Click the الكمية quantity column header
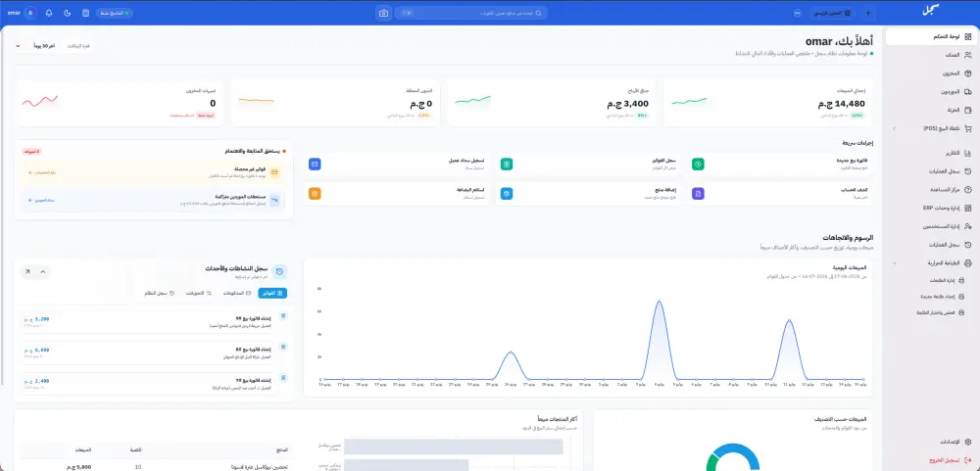980x471 pixels. click(x=134, y=449)
